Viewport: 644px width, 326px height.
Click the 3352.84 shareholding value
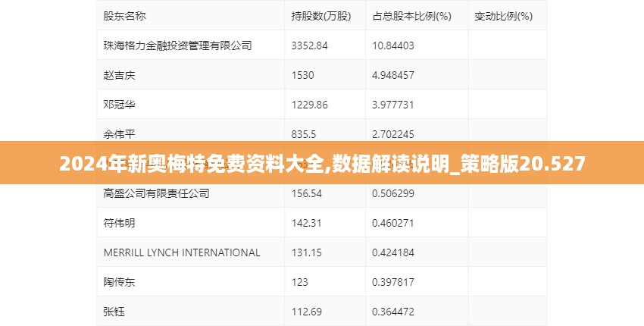coord(310,45)
